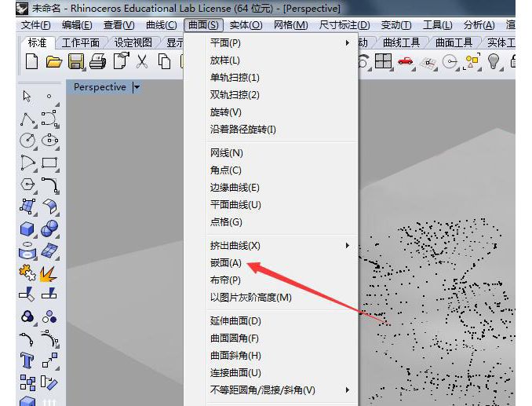
Task: Click the light bulb icon
Action: coord(493,61)
